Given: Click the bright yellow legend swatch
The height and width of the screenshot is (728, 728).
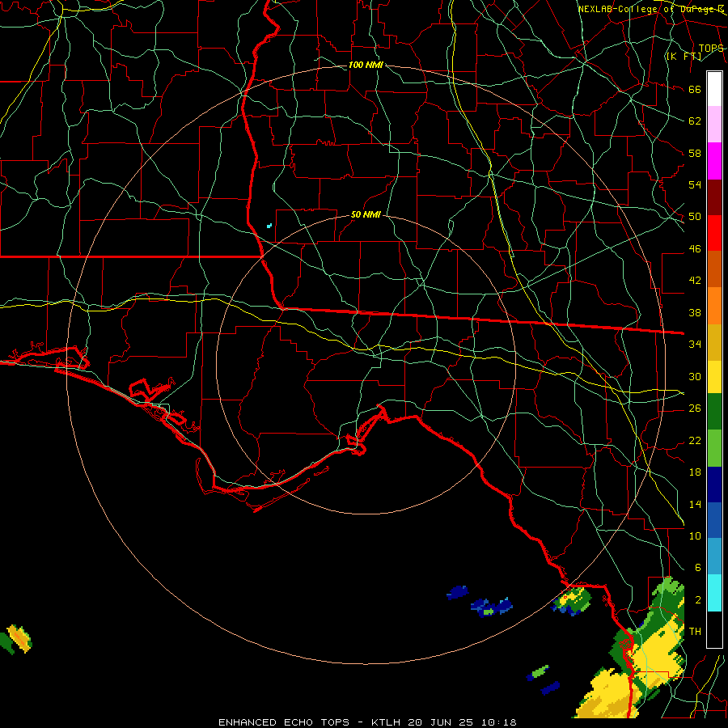Looking at the screenshot, I should pos(714,376).
